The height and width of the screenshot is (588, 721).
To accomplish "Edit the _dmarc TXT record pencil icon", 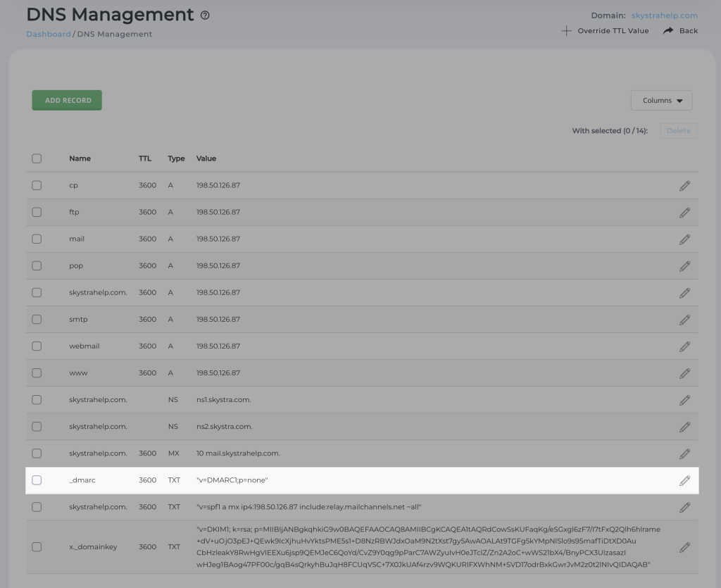I will click(684, 480).
